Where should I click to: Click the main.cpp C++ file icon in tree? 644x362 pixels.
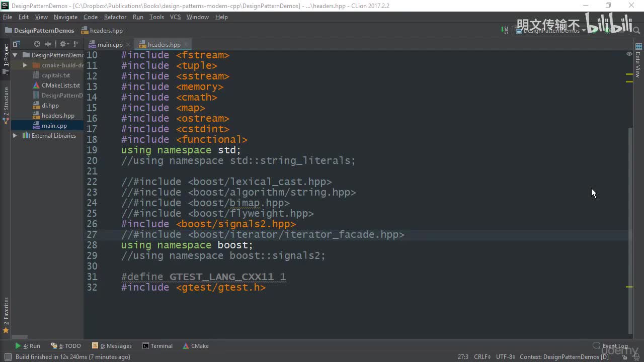coord(37,126)
